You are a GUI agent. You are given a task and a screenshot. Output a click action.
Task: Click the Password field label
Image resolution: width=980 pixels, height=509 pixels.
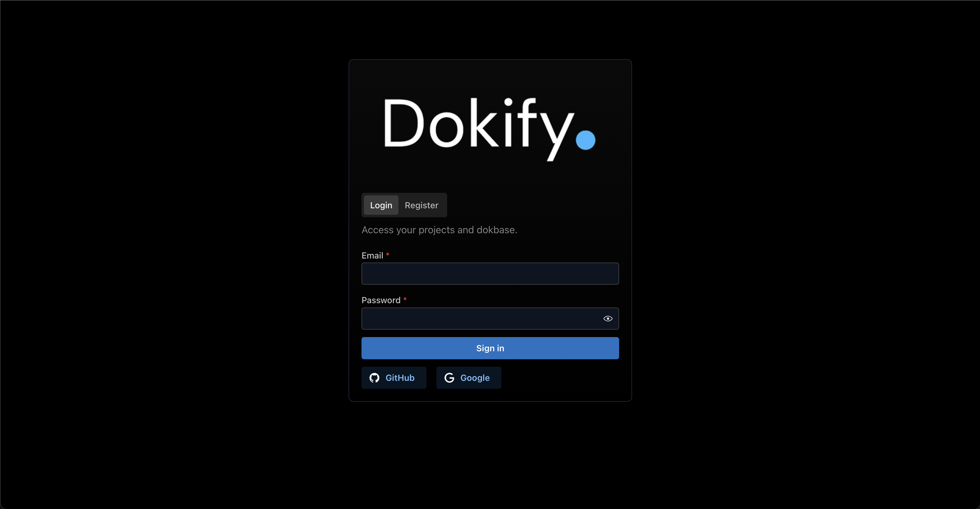[x=381, y=300]
